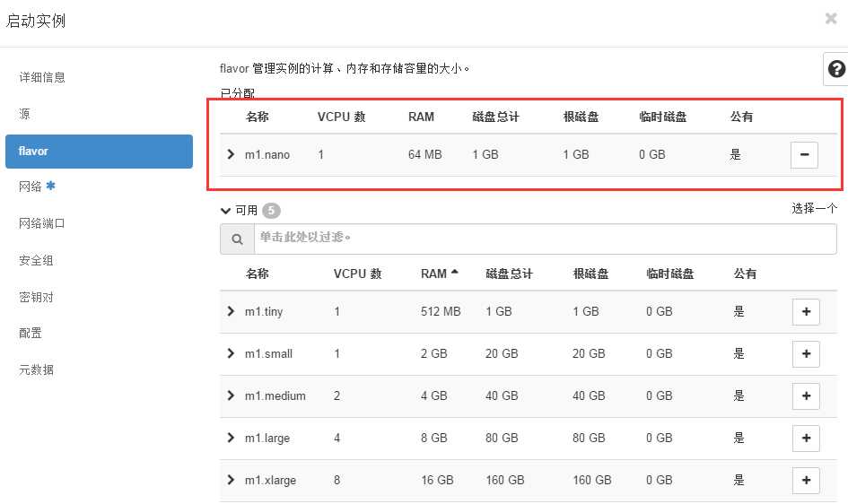Select the flavor step
Image resolution: width=848 pixels, height=504 pixels.
click(99, 152)
